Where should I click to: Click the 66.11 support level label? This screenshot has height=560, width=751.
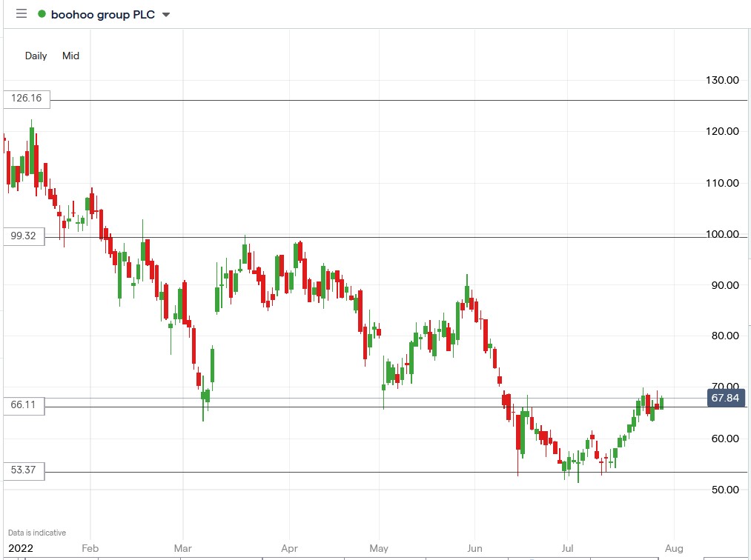(24, 405)
